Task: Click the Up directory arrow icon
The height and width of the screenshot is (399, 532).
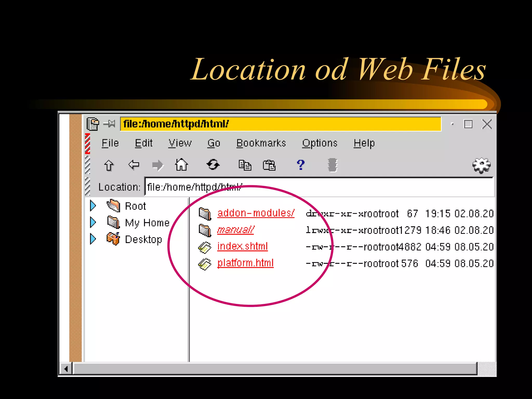Action: 109,165
